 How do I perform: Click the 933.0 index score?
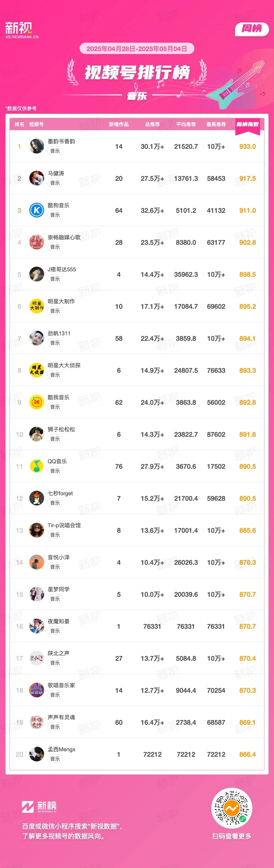tap(247, 147)
